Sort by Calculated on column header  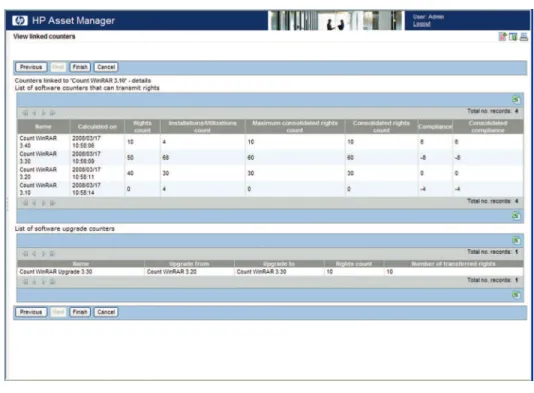(x=97, y=127)
